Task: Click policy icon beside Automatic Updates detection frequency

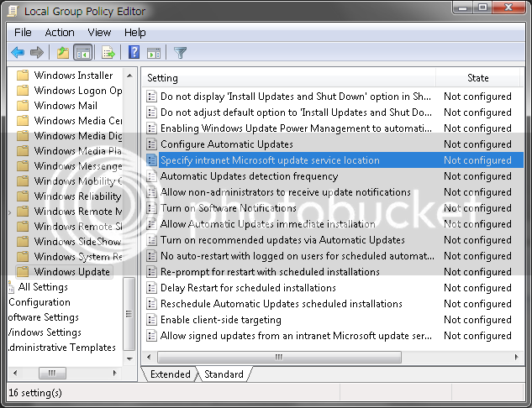Action: point(151,176)
